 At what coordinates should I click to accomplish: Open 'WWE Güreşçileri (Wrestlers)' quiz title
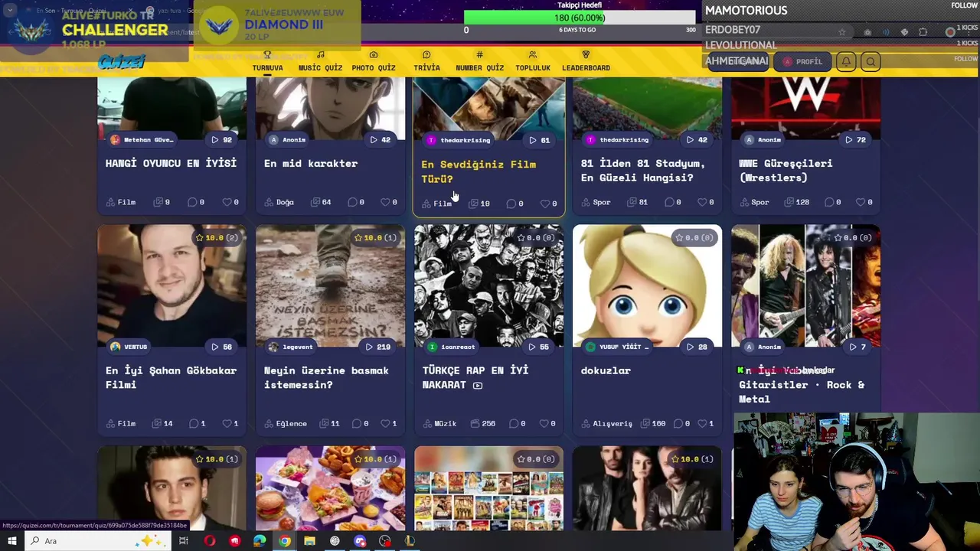786,170
